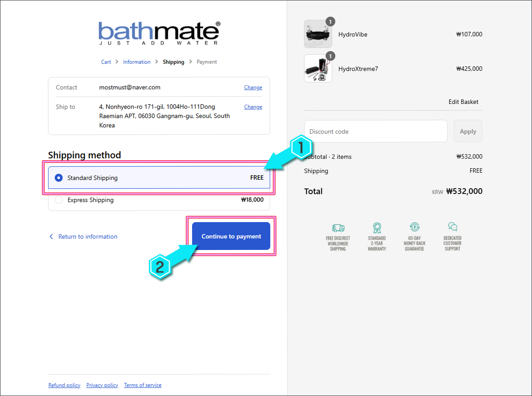This screenshot has height=396, width=532.
Task: Go back to the Information breadcrumb step
Action: tap(137, 62)
